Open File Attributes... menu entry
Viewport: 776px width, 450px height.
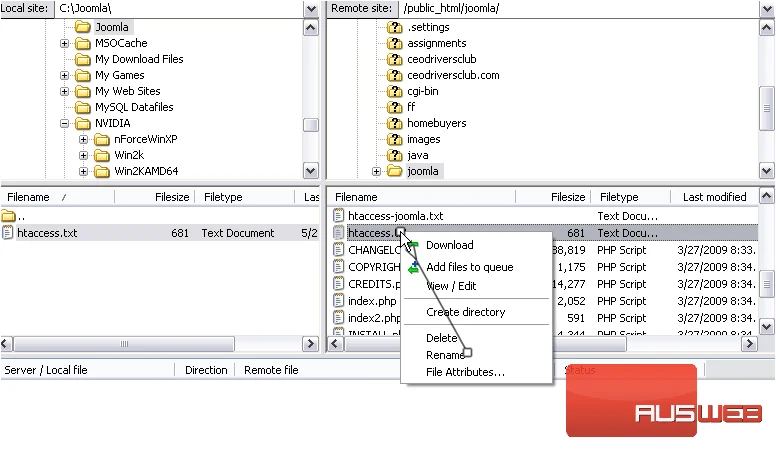coord(465,372)
